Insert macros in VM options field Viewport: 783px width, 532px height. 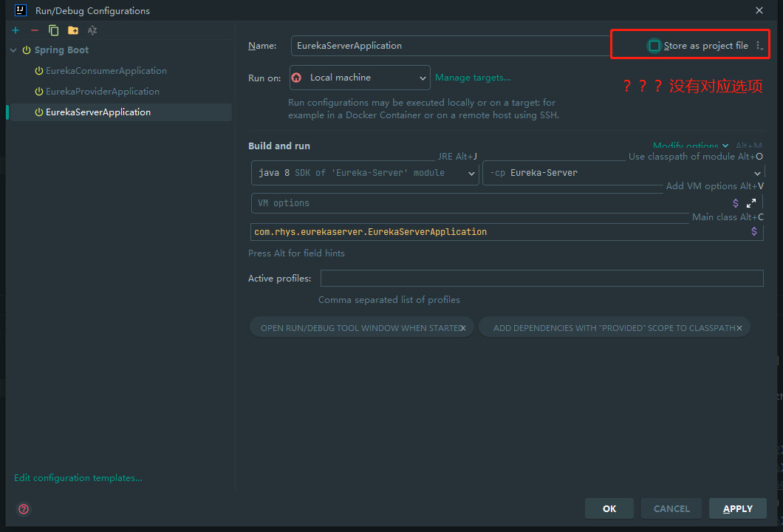(736, 202)
